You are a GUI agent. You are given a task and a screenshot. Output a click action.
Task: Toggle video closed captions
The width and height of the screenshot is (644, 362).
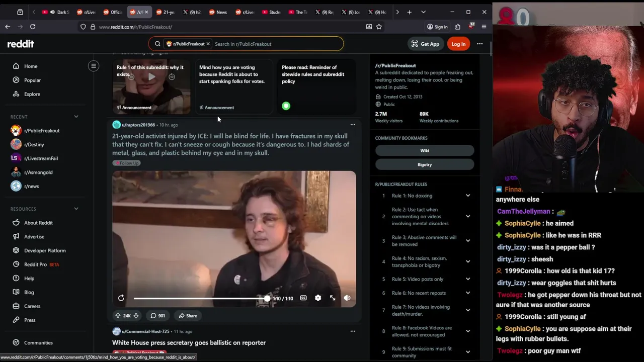(303, 298)
